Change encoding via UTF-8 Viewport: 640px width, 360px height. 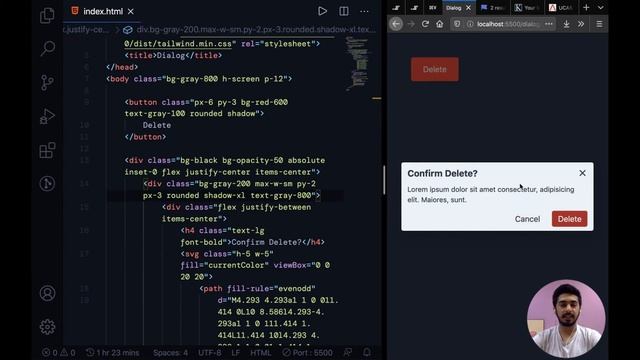[209, 353]
